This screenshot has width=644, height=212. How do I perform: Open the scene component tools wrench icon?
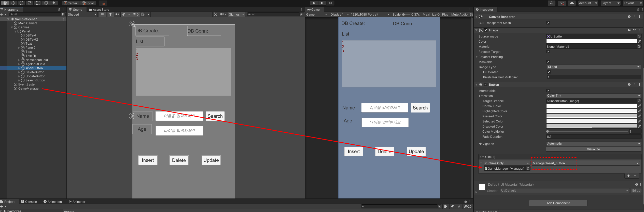[216, 14]
